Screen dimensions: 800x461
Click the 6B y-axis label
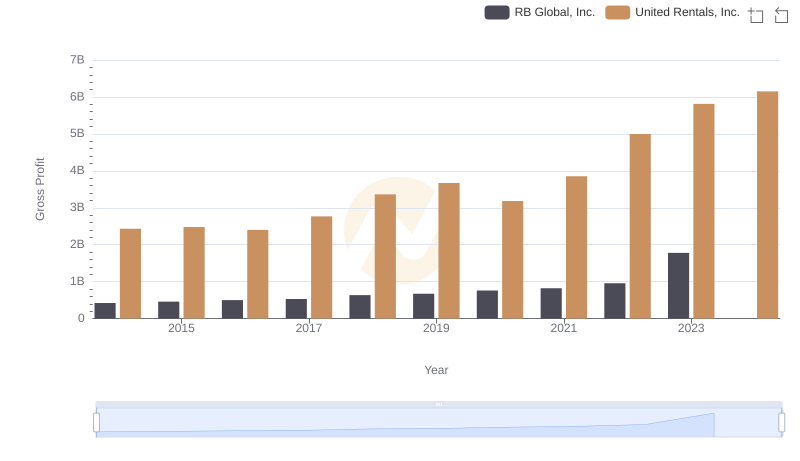pyautogui.click(x=77, y=97)
